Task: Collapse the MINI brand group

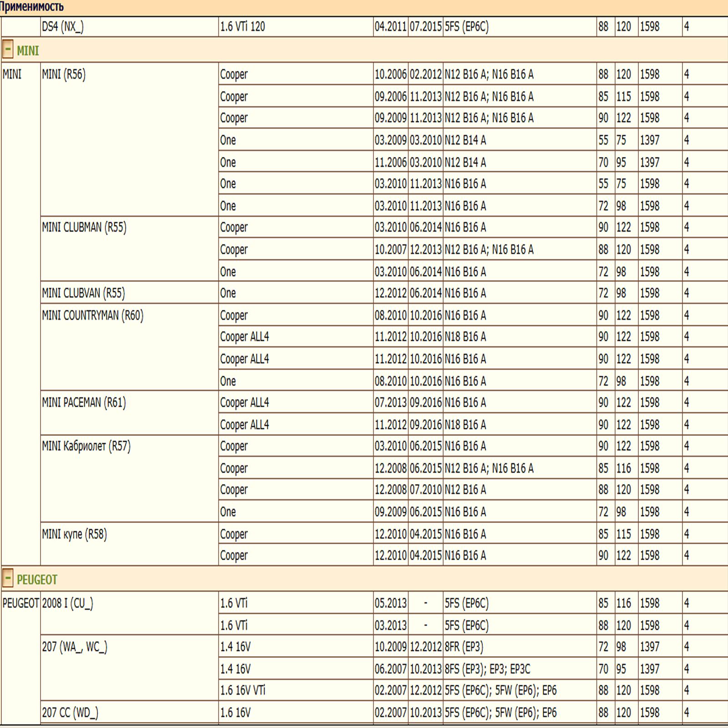Action: click(8, 50)
